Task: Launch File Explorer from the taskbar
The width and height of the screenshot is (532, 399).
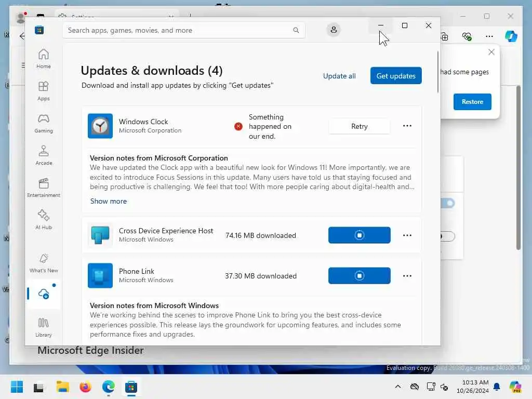Action: 62,387
